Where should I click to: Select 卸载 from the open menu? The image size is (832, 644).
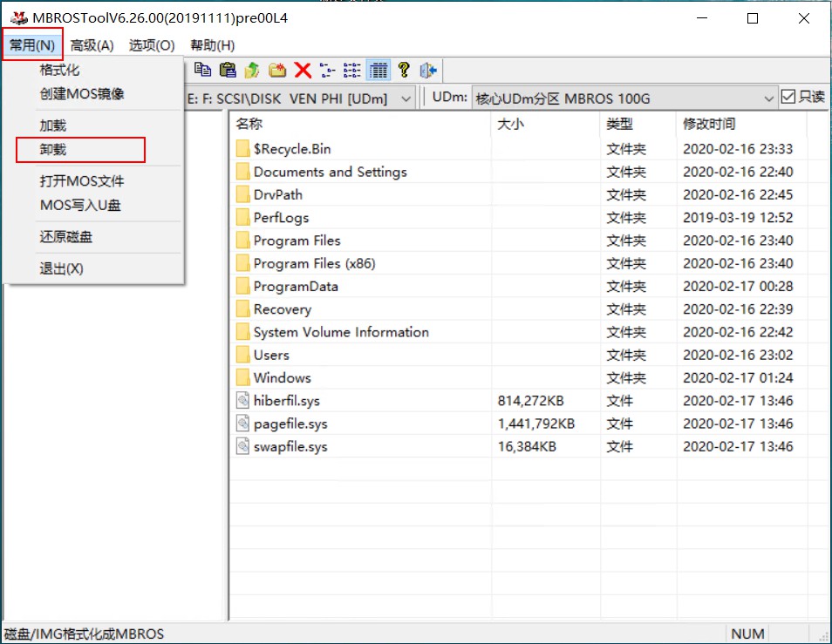point(56,149)
